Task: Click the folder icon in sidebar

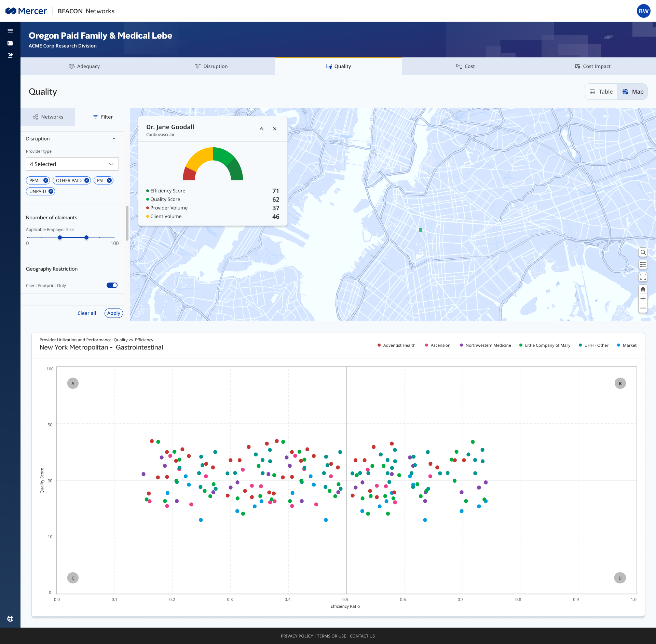Action: coord(10,43)
